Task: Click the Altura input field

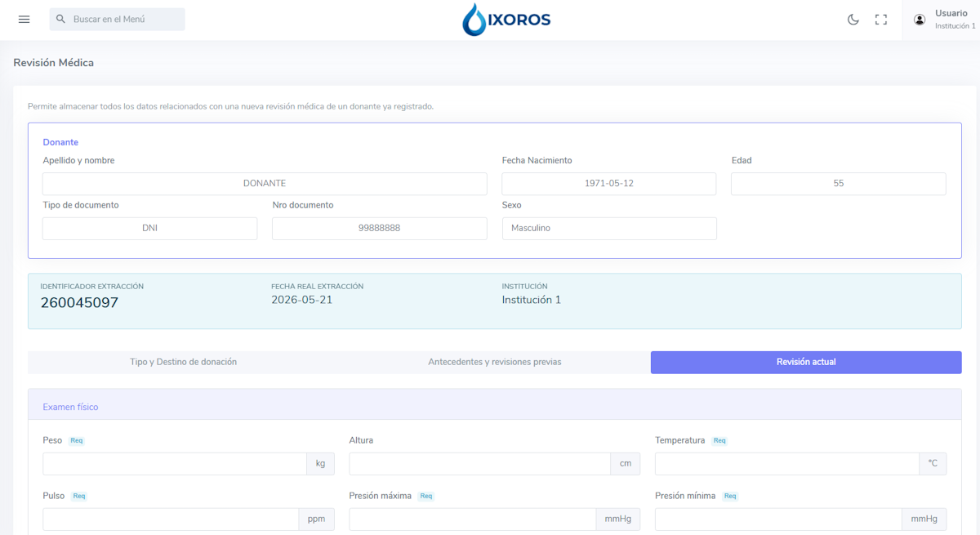Action: [480, 464]
